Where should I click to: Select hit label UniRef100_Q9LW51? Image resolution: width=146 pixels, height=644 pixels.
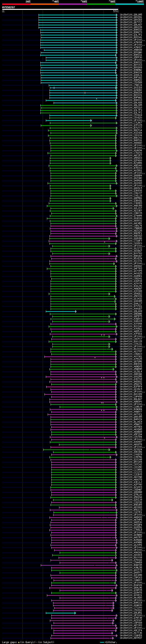click(x=131, y=613)
